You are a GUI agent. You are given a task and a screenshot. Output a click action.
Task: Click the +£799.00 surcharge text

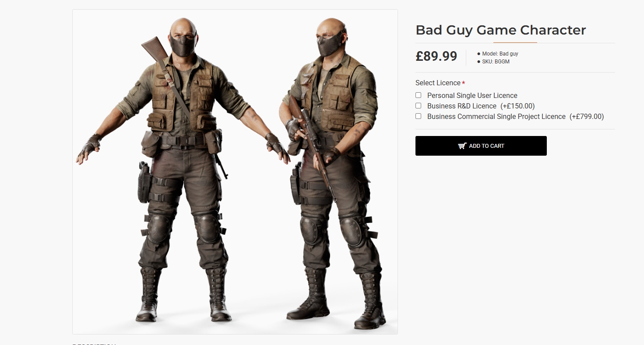(x=587, y=116)
